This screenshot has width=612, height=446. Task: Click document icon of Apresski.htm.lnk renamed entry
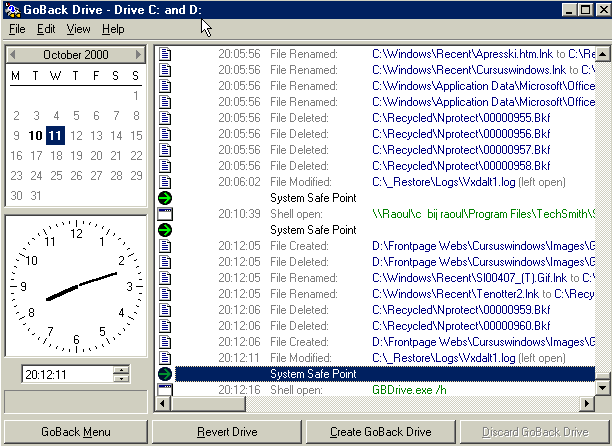165,53
